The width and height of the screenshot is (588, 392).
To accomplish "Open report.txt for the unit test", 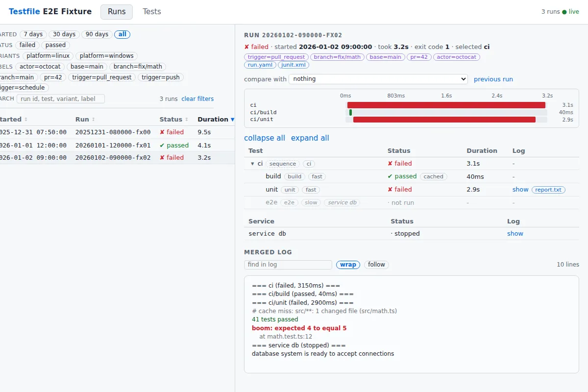I will [x=548, y=190].
